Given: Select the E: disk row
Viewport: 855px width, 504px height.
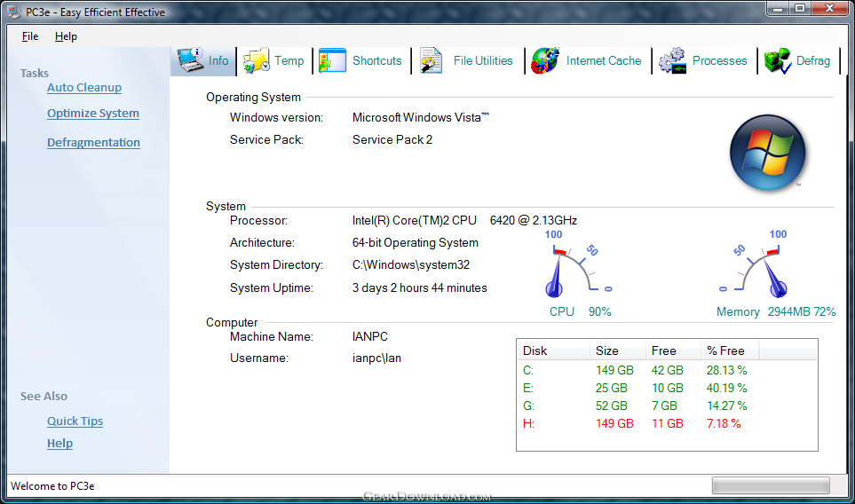Looking at the screenshot, I should (667, 388).
